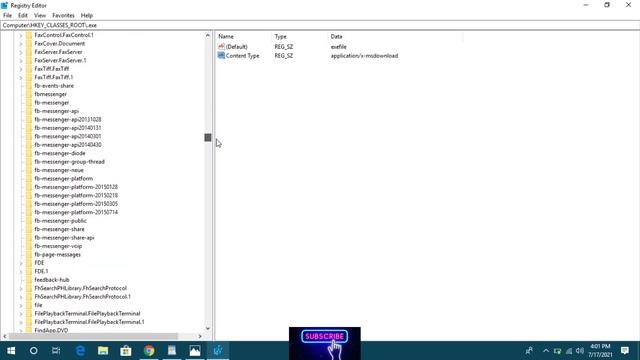Select the fb-events-share folder icon
Image resolution: width=640 pixels, height=360 pixels.
(x=29, y=86)
